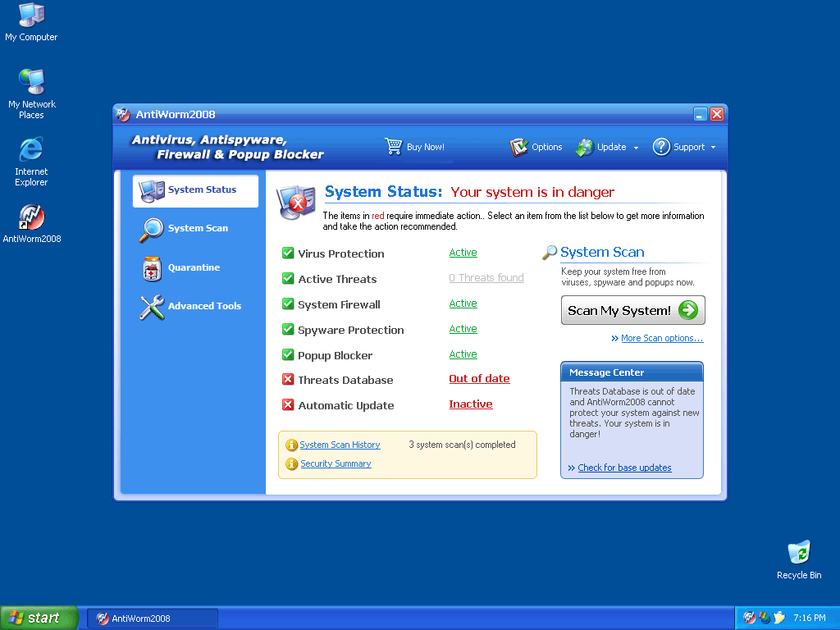
Task: Open the System Scan History link
Action: point(340,445)
